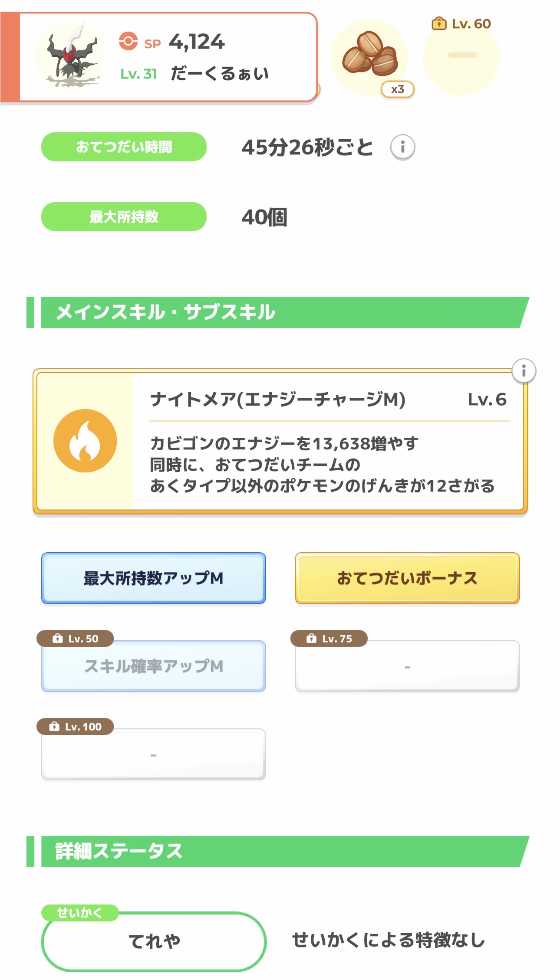Tap the Lv. 75 lock badge
The width and height of the screenshot is (560, 980).
[x=329, y=639]
